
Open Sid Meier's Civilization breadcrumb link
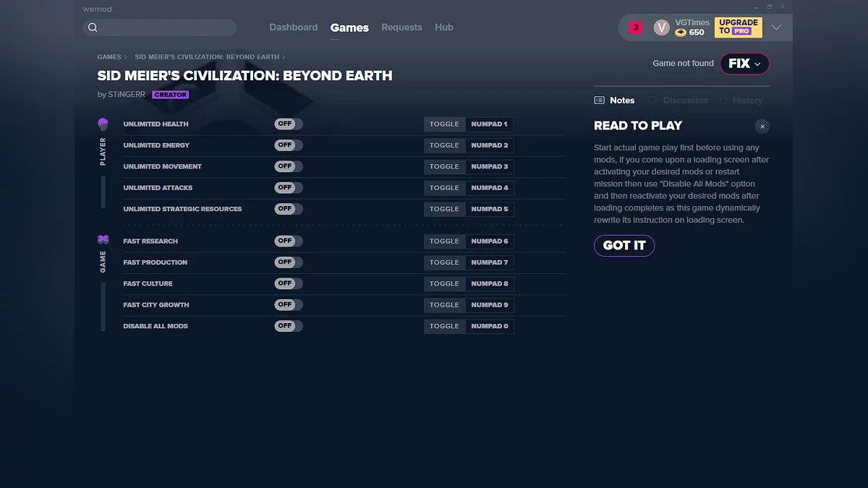click(x=207, y=57)
